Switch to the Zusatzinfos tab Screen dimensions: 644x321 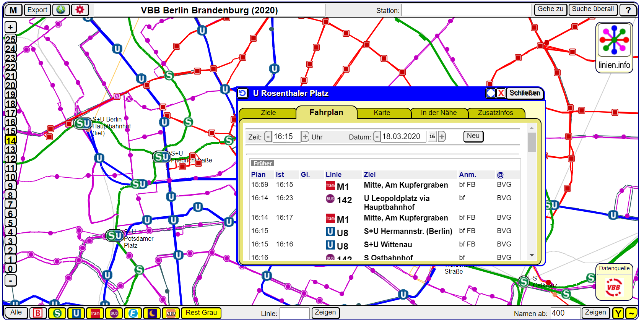tap(496, 113)
